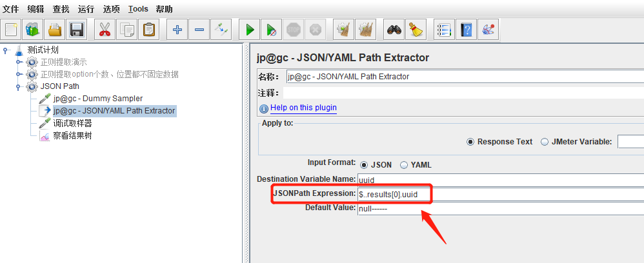Open the 选项 menu
Viewport: 644px width, 263px height.
111,9
